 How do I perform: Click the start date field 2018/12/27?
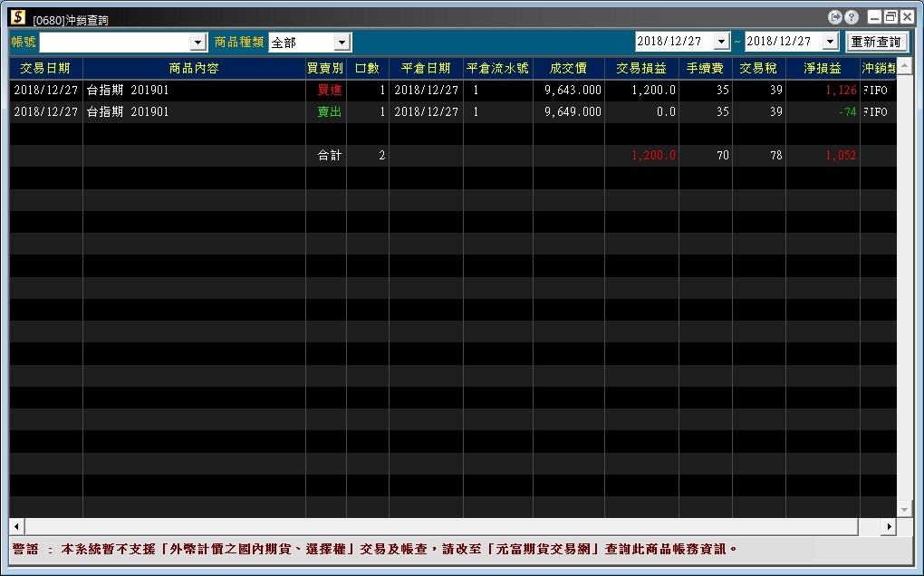click(x=675, y=42)
